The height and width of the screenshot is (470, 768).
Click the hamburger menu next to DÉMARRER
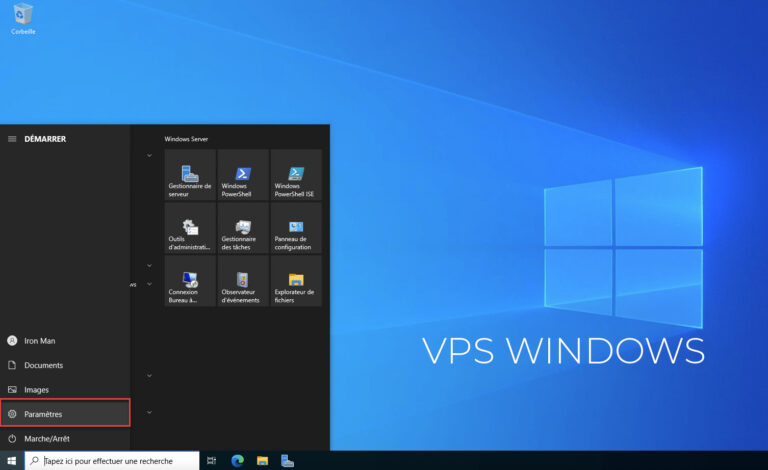coord(12,139)
